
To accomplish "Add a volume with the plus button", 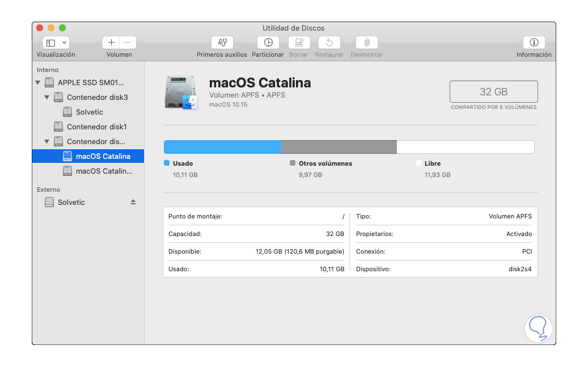I will [x=111, y=43].
